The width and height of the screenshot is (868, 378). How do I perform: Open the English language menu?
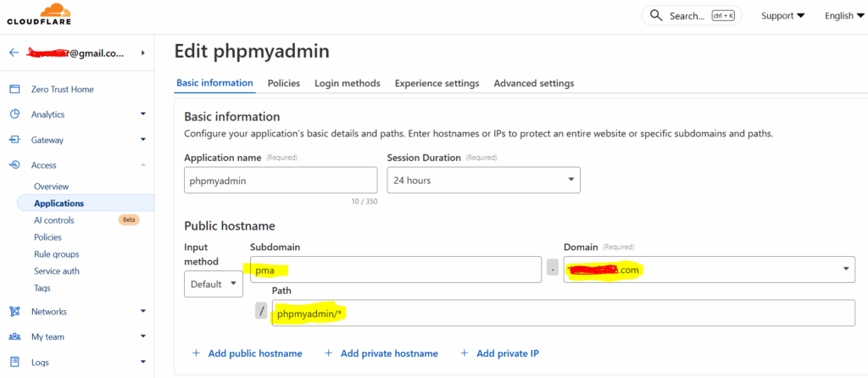(844, 15)
